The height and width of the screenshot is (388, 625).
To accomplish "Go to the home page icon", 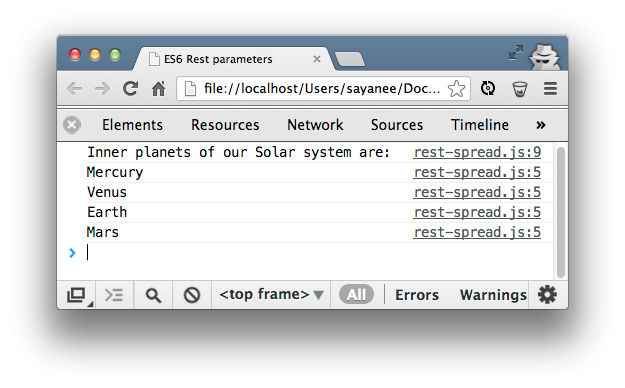I will click(158, 89).
